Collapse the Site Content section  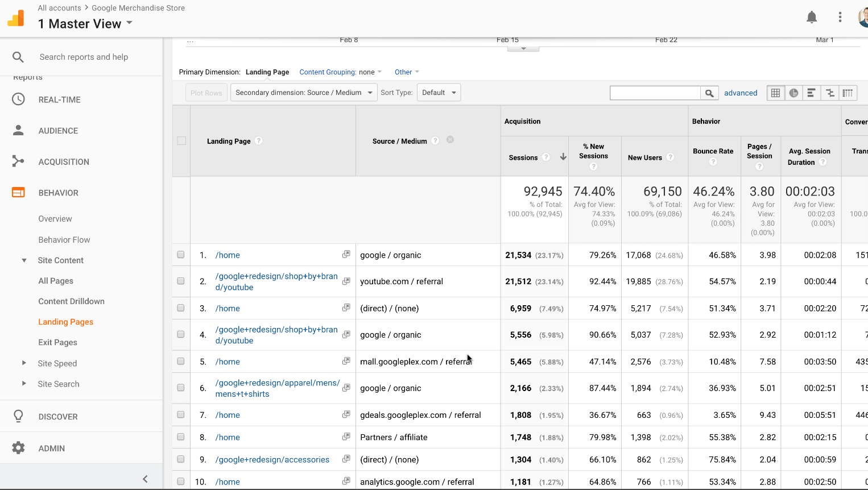(24, 260)
